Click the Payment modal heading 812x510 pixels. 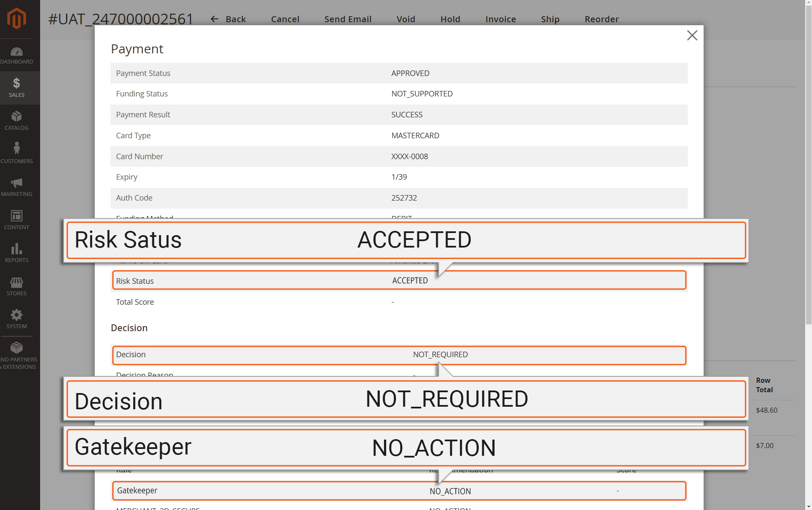(x=137, y=49)
